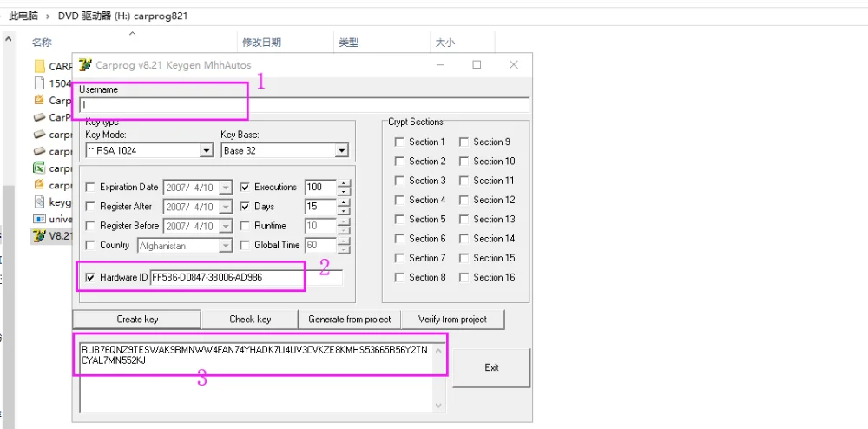Open the Register Before date picker dropdown
Image resolution: width=868 pixels, height=429 pixels.
(x=226, y=227)
